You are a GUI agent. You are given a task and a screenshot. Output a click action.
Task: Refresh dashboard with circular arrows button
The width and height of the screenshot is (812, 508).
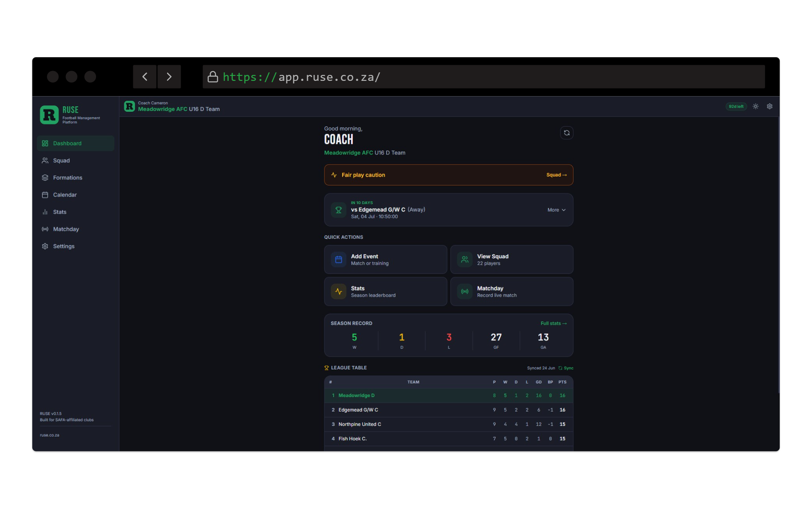click(567, 133)
